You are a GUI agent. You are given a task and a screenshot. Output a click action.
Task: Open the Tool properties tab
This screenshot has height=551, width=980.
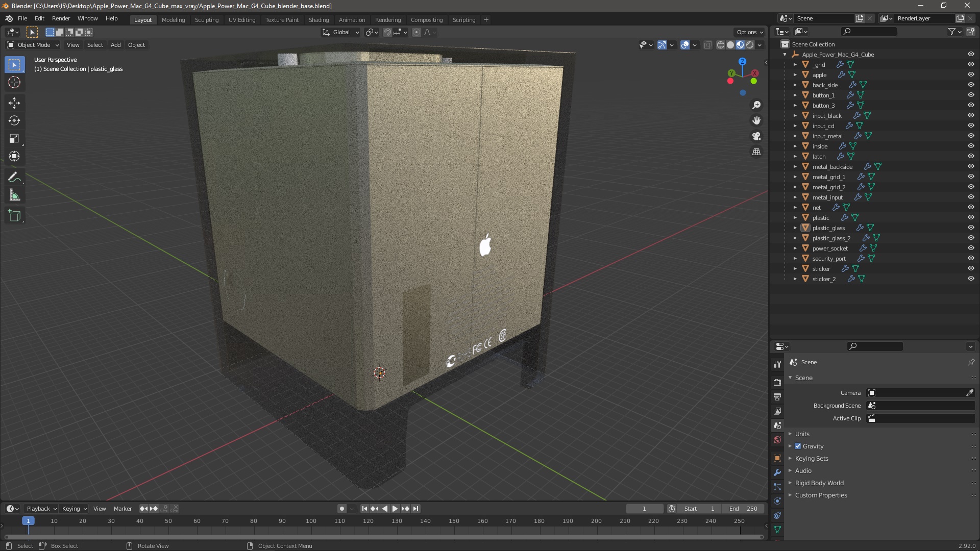(x=777, y=364)
